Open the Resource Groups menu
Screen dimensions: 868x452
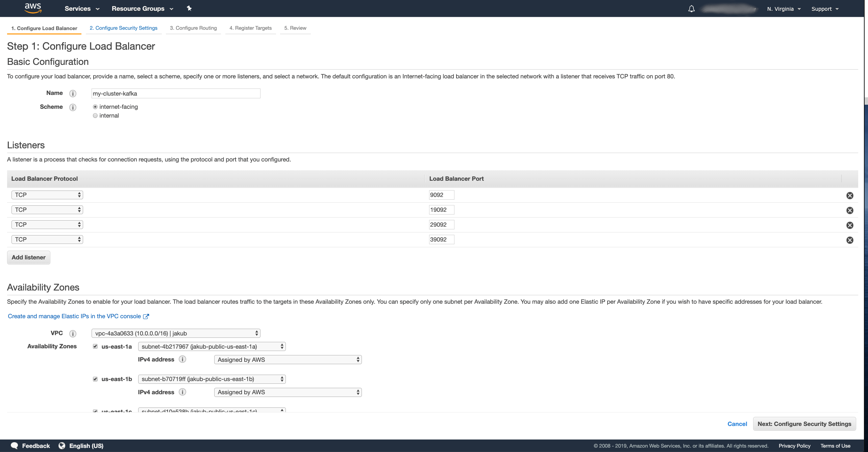(142, 9)
